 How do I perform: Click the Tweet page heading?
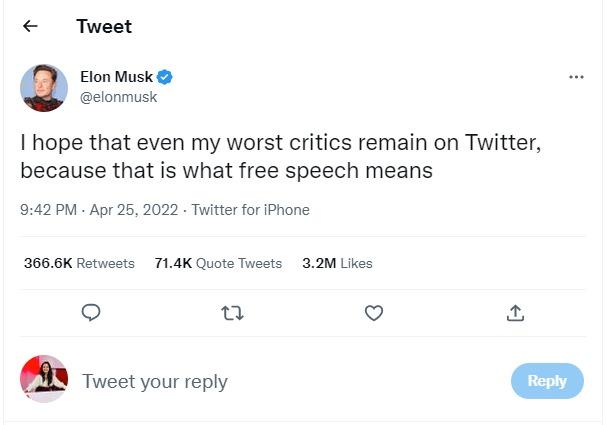pos(104,27)
